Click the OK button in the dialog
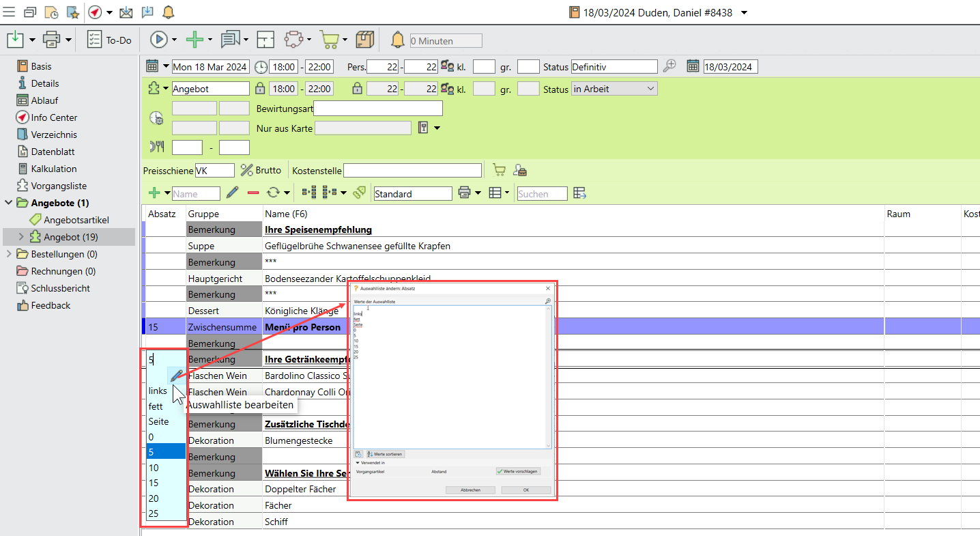The image size is (980, 536). [525, 490]
